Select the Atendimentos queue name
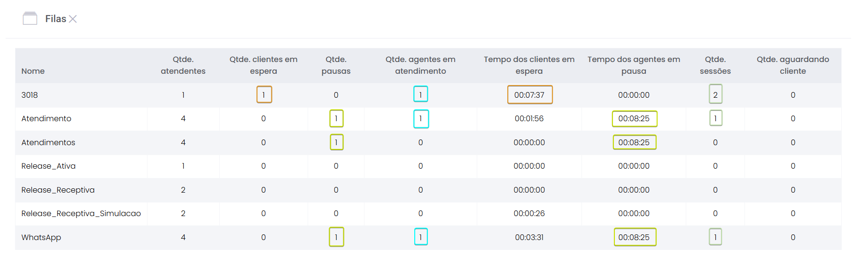The height and width of the screenshot is (264, 868). (48, 142)
